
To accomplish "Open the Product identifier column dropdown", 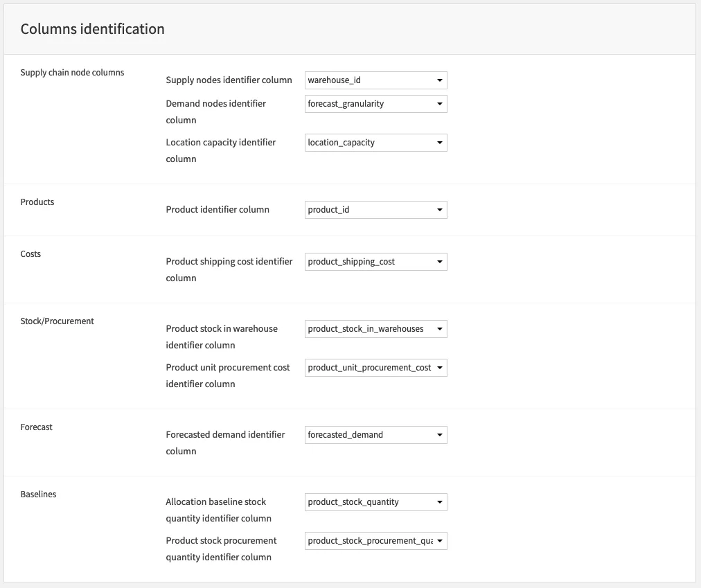I will (x=375, y=210).
